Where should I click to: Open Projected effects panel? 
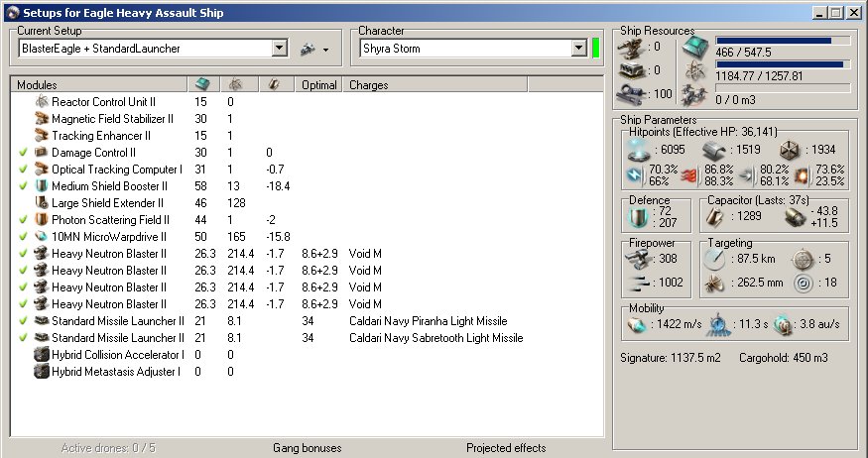point(506,448)
